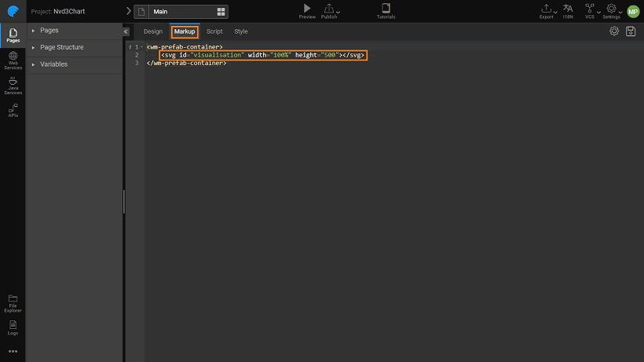This screenshot has width=644, height=362.
Task: Click the three-dots more options button
Action: click(13, 351)
